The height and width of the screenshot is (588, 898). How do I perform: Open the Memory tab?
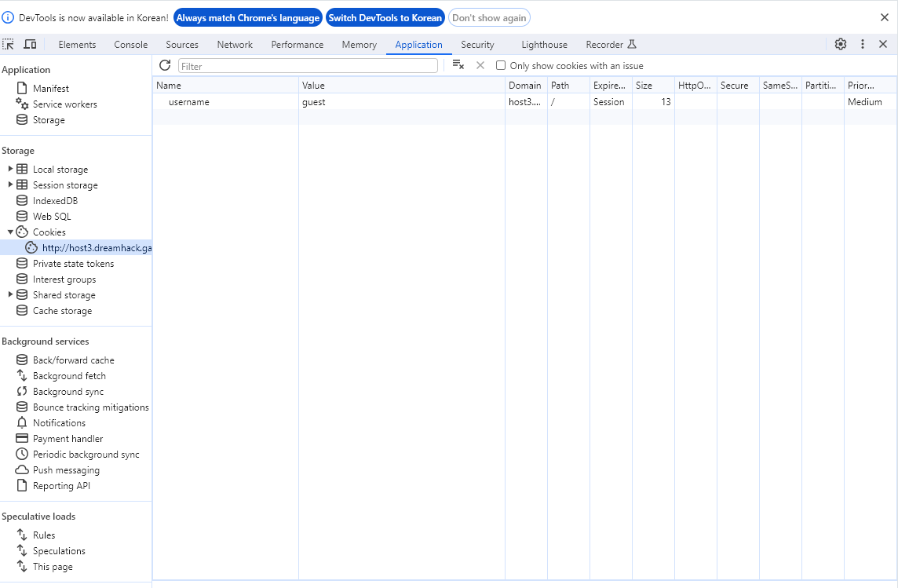click(x=359, y=45)
